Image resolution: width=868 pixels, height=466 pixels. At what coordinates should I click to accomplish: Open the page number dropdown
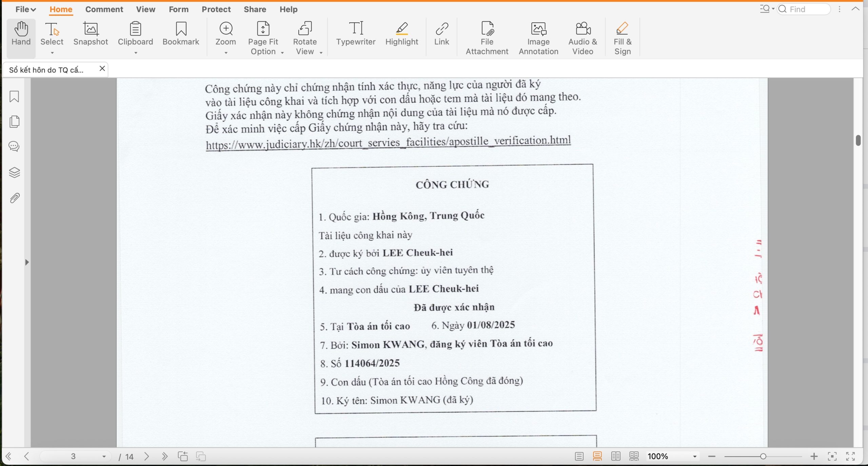[104, 457]
